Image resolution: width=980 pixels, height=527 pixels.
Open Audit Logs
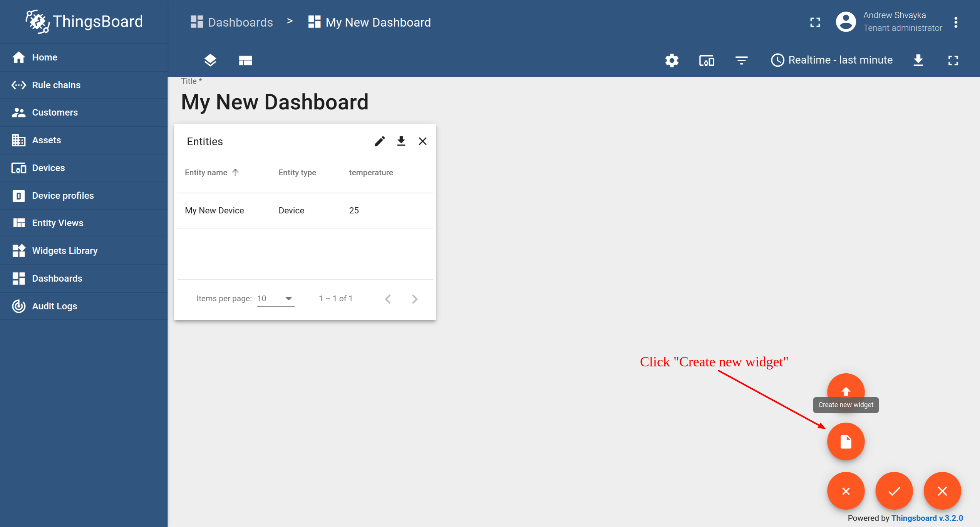point(84,306)
